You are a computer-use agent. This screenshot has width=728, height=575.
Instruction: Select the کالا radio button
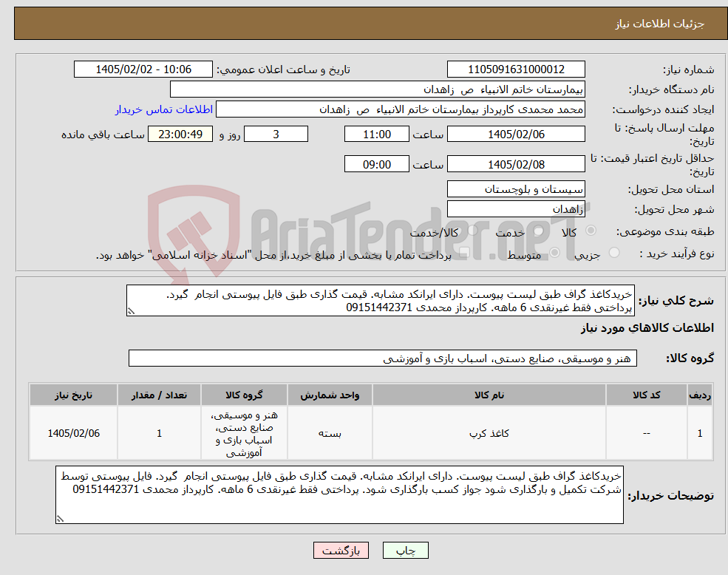591,231
